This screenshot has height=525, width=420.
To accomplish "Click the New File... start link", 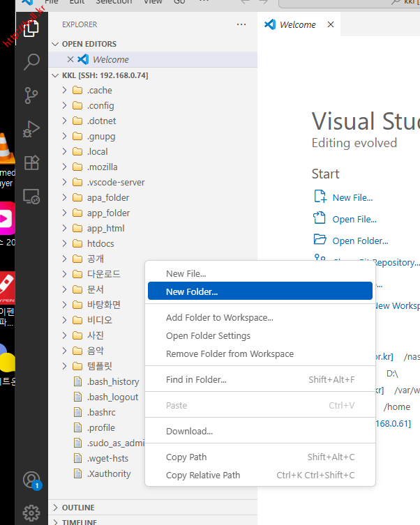I will pyautogui.click(x=352, y=197).
